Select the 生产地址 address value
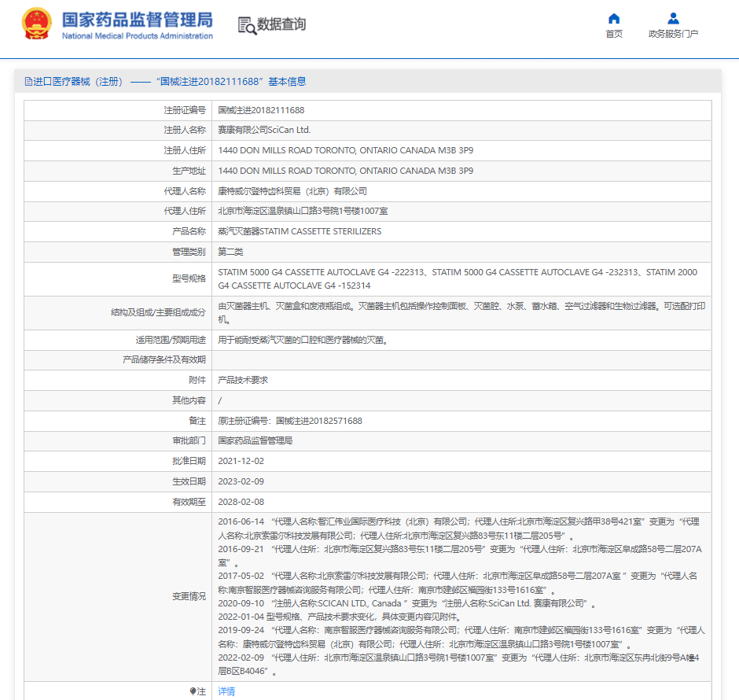739x700 pixels. [x=345, y=171]
